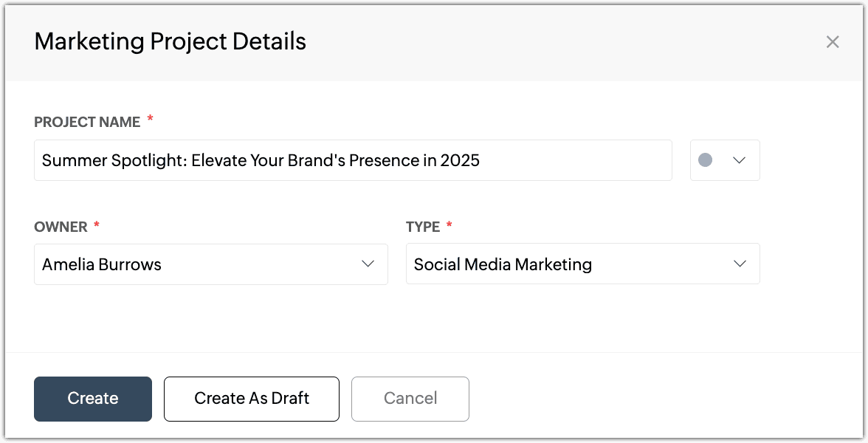The width and height of the screenshot is (868, 443).
Task: Click the gray project color dot
Action: point(705,160)
